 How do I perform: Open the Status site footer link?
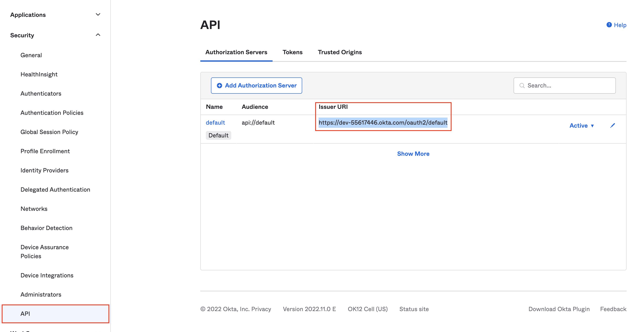pos(414,309)
